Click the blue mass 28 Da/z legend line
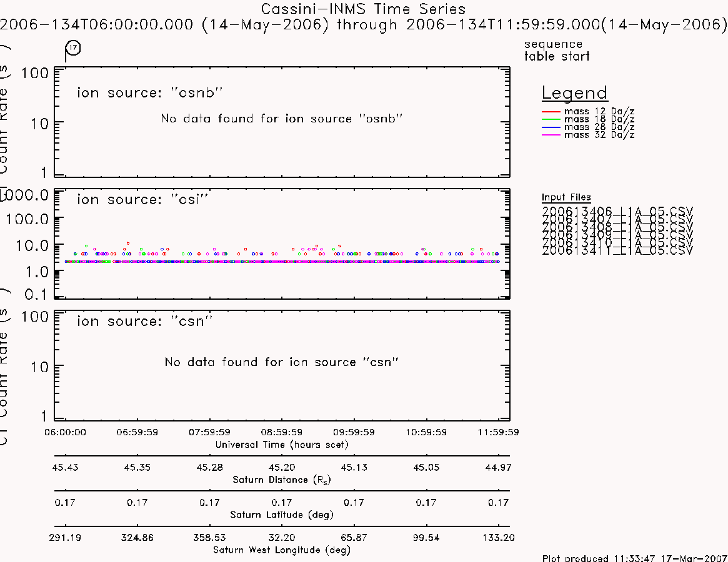Screen dimensions: 728x562 [551, 127]
